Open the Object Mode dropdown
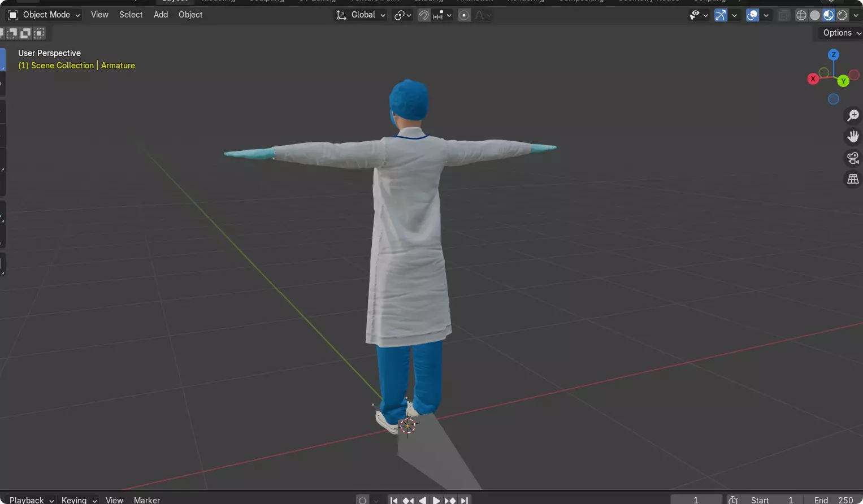Screen dimensions: 863x504 (44, 15)
